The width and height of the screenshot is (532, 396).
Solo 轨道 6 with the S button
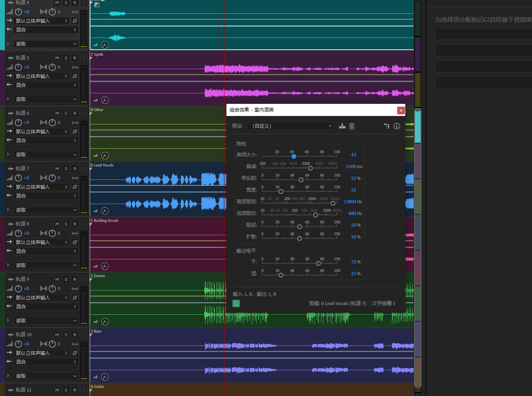pos(66,113)
